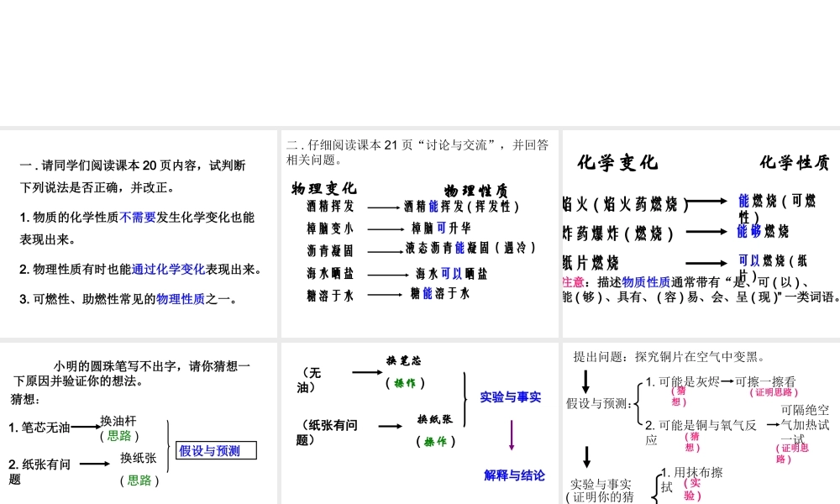Screen dimensions: 840x504
Task: Click the blue label '解释与结论'
Action: [x=514, y=475]
